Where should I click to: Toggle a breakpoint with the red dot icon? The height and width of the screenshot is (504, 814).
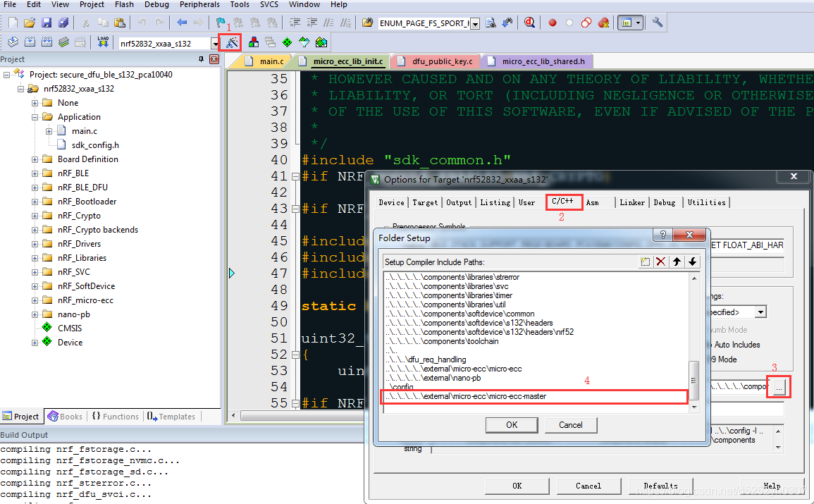point(553,22)
